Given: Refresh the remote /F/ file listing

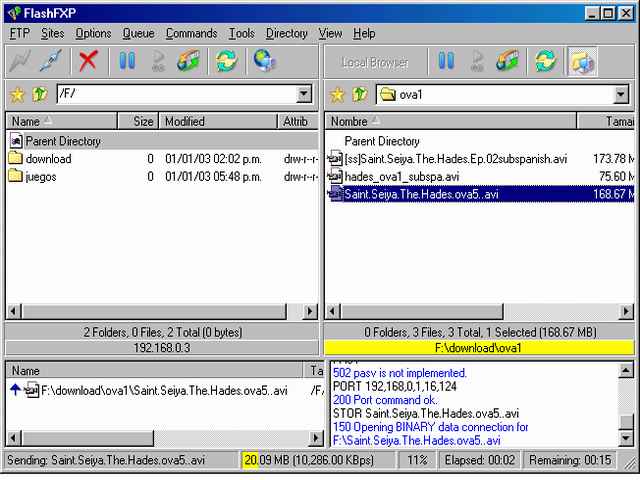Looking at the screenshot, I should 227,61.
